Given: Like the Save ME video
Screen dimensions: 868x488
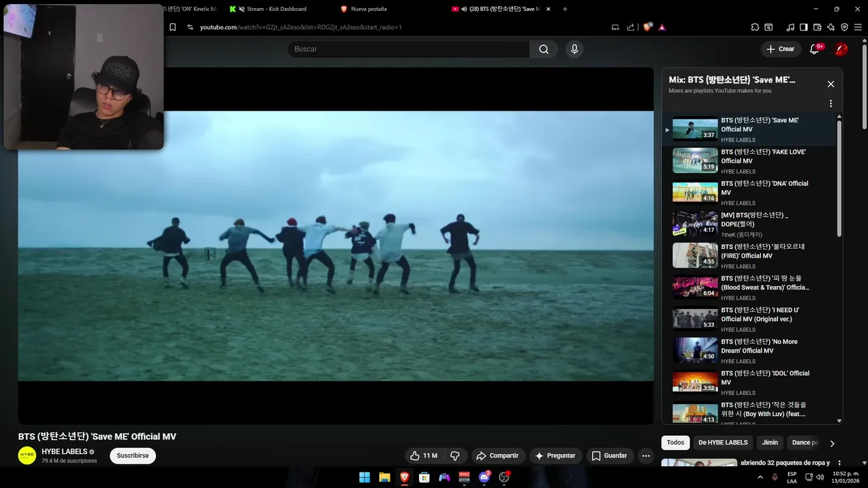Looking at the screenshot, I should (424, 455).
